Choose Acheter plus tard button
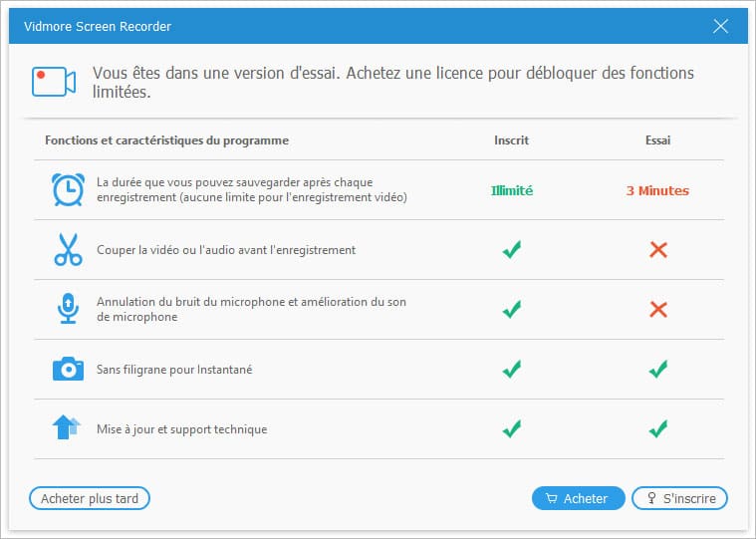Viewport: 756px width, 539px height. 90,498
